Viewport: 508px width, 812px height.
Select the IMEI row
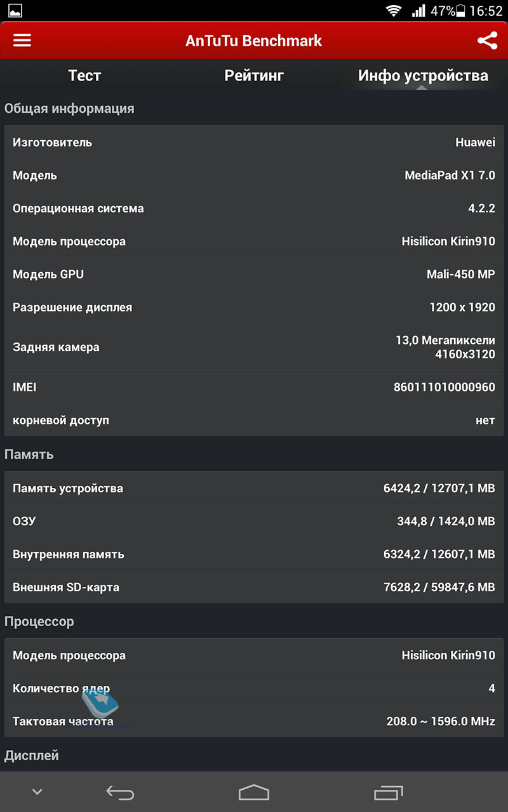(254, 387)
